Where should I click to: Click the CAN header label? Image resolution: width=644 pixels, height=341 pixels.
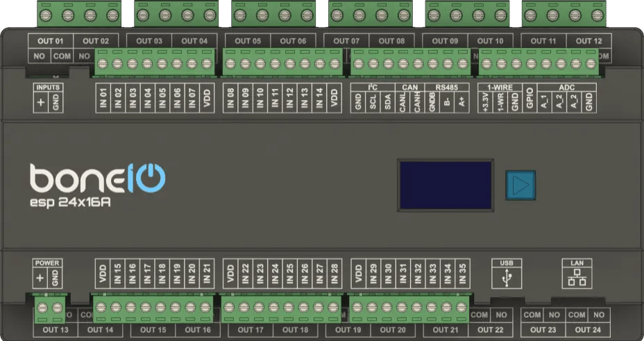tap(408, 88)
